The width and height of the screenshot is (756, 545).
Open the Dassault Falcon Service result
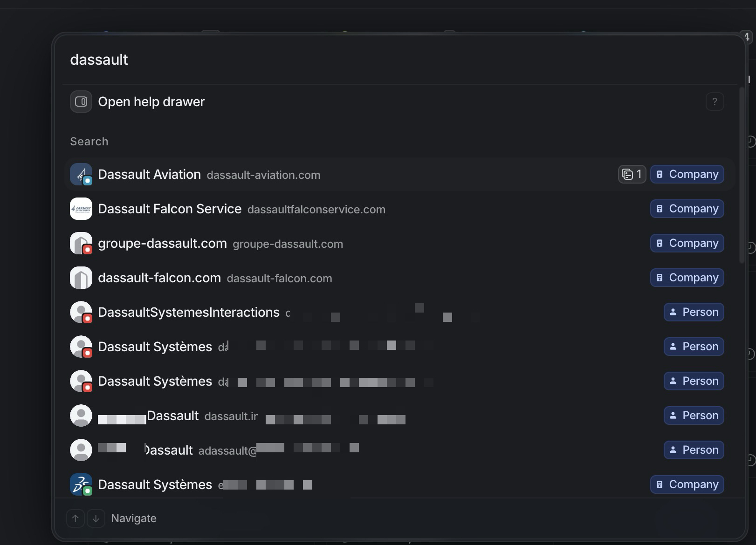(x=399, y=209)
